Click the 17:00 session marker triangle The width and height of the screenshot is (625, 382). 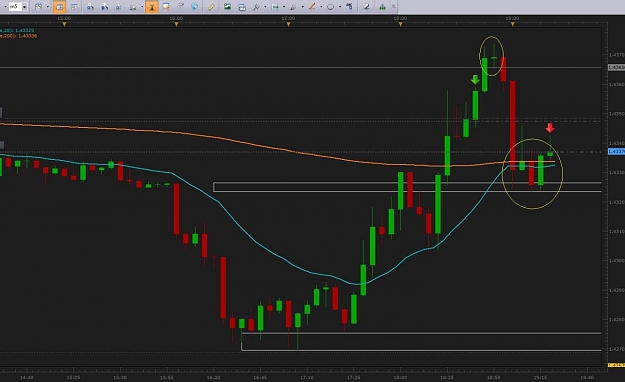click(x=289, y=25)
